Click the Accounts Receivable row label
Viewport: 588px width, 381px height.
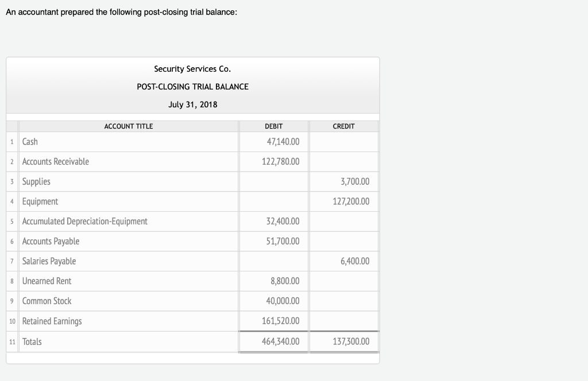[56, 161]
